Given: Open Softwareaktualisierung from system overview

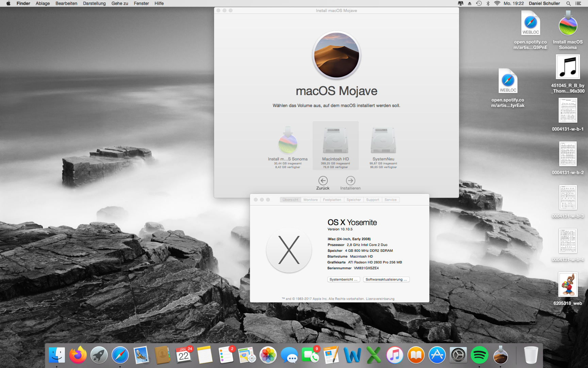Looking at the screenshot, I should 386,279.
